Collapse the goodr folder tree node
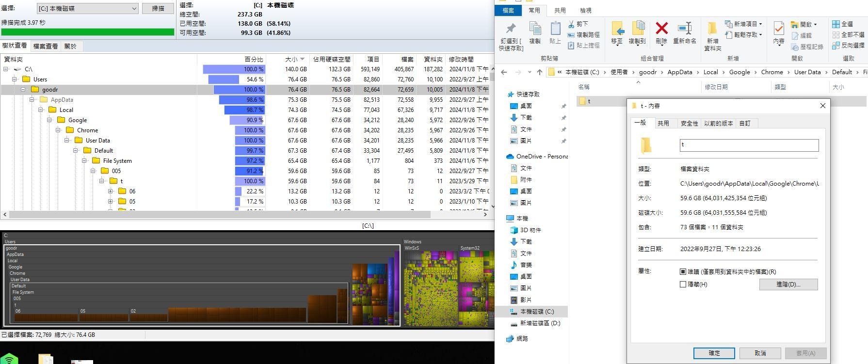This screenshot has height=364, width=868. [23, 90]
